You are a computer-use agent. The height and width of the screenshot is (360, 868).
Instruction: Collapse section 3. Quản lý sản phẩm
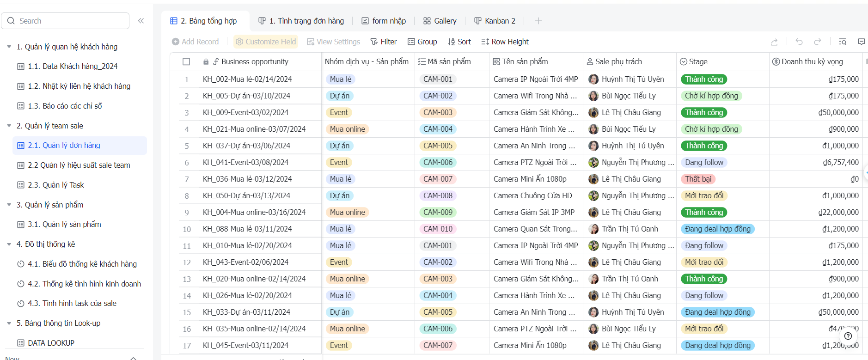point(9,205)
